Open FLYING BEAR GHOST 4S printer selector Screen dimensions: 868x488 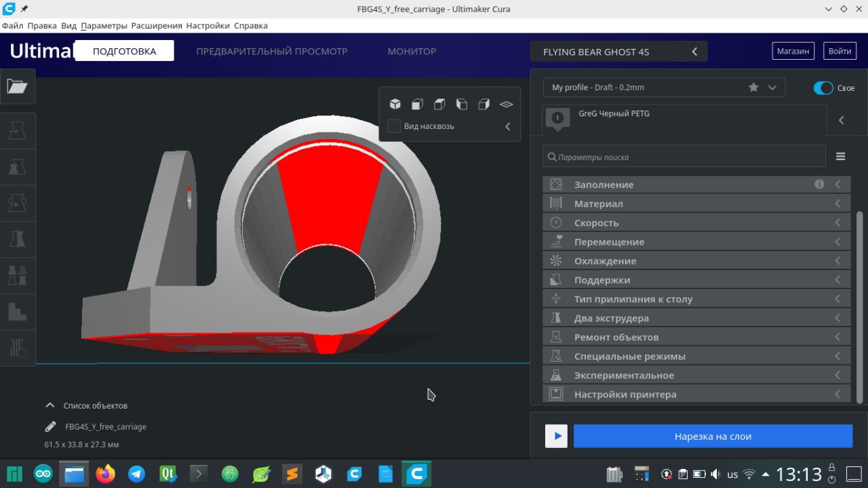click(618, 52)
